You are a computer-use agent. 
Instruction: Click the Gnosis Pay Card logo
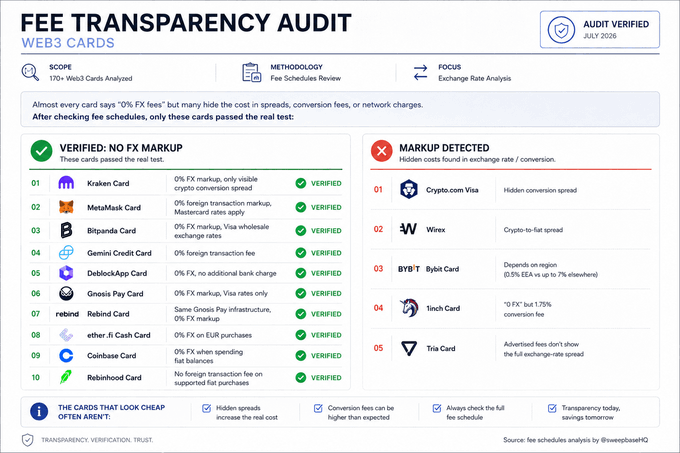click(x=66, y=293)
